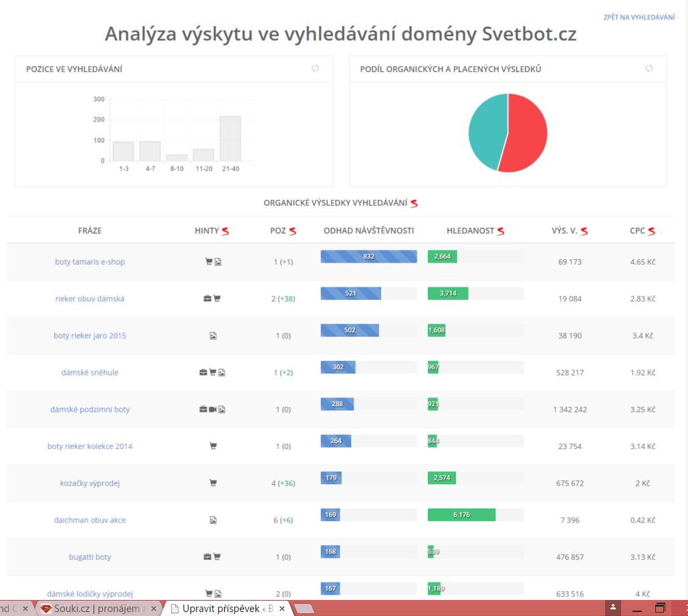
Task: Click position value 4 (+36)
Action: point(283,483)
